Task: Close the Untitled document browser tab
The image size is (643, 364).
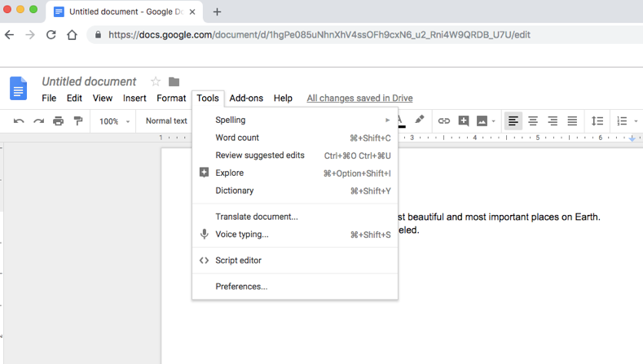Action: coord(192,12)
